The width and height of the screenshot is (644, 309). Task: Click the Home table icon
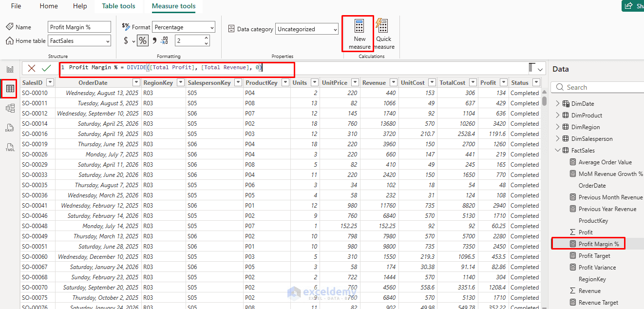(10, 40)
